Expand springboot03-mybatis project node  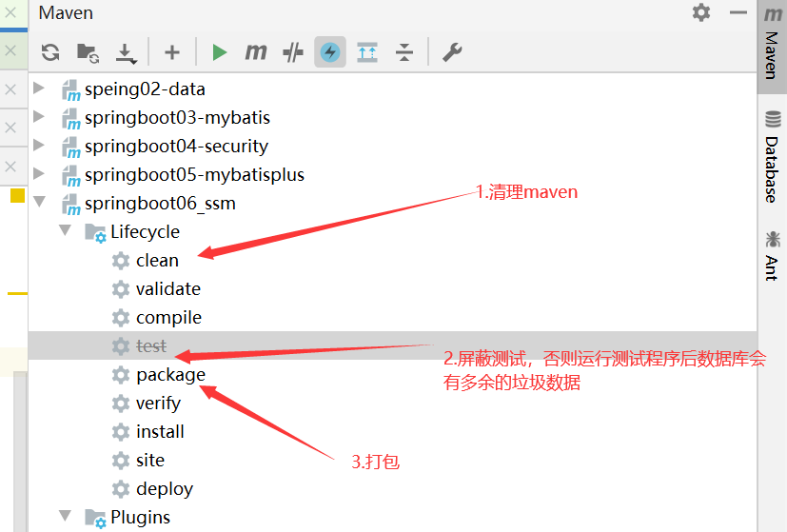pos(39,117)
